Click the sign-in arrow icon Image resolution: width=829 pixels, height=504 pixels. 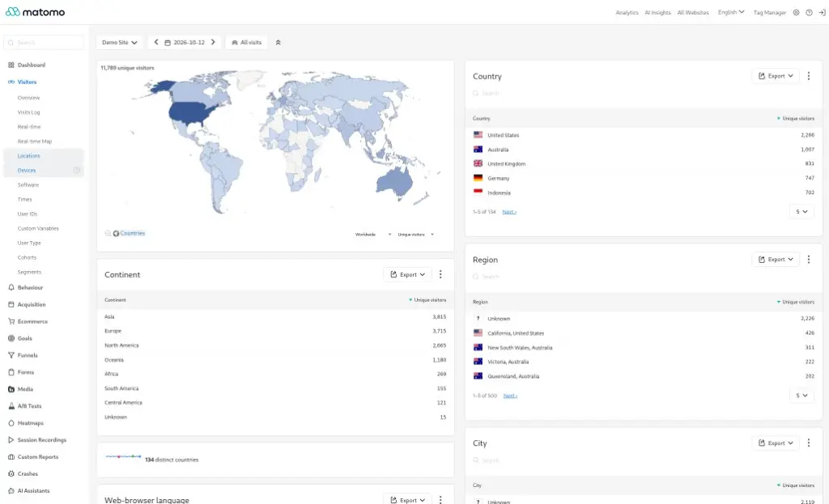click(x=823, y=12)
